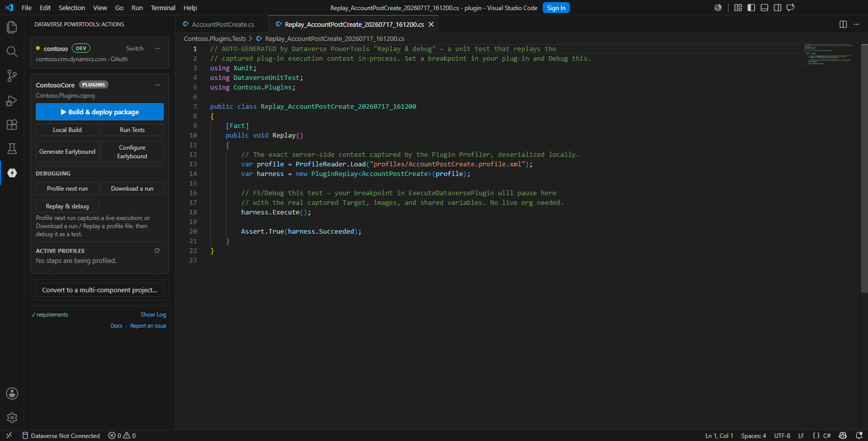
Task: Click the Sign In button
Action: coord(556,8)
